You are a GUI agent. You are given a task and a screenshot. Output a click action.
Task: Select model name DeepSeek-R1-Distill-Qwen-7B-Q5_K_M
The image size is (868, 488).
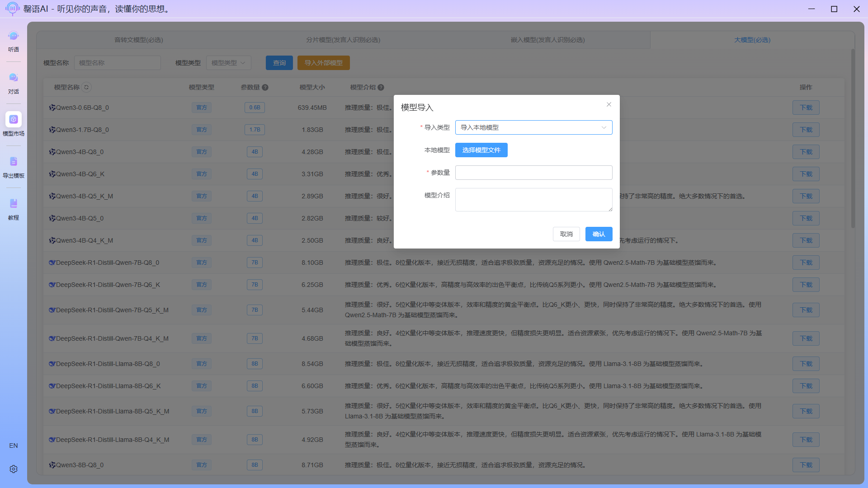pos(112,310)
